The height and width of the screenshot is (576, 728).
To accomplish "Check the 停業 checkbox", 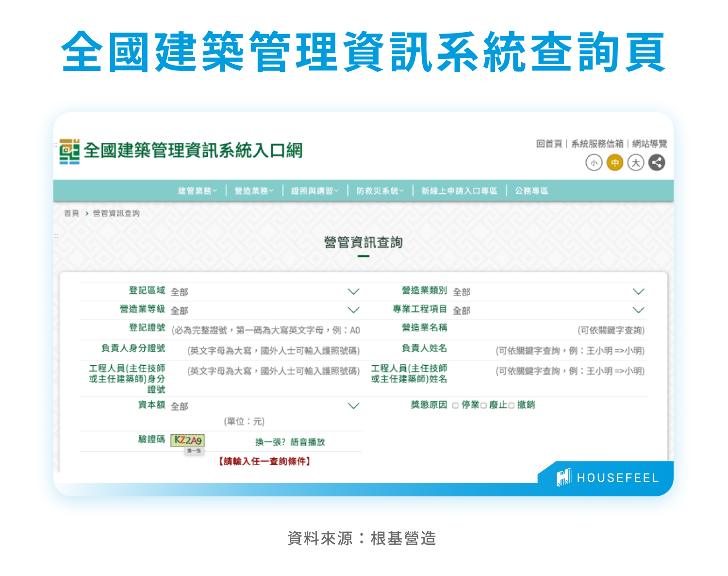I will [456, 406].
